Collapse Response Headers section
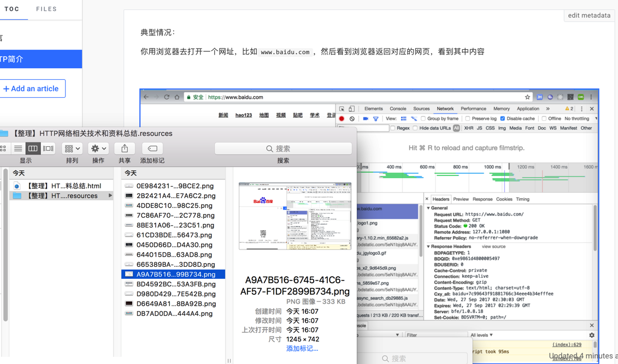618x364 pixels. tap(428, 246)
